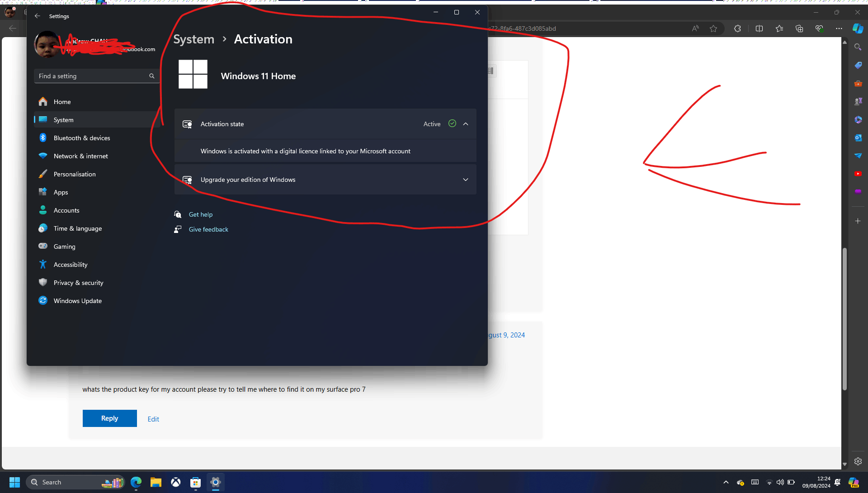The image size is (868, 493).
Task: Open File Explorer from taskbar
Action: [156, 482]
